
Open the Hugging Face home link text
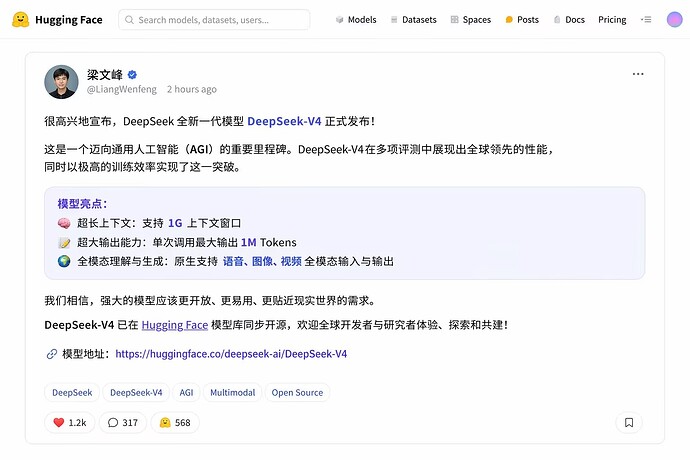pos(69,20)
